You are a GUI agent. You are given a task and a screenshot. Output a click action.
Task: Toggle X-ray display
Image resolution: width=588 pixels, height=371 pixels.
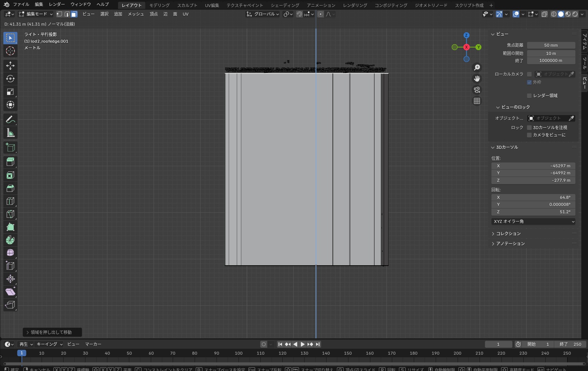coord(544,14)
